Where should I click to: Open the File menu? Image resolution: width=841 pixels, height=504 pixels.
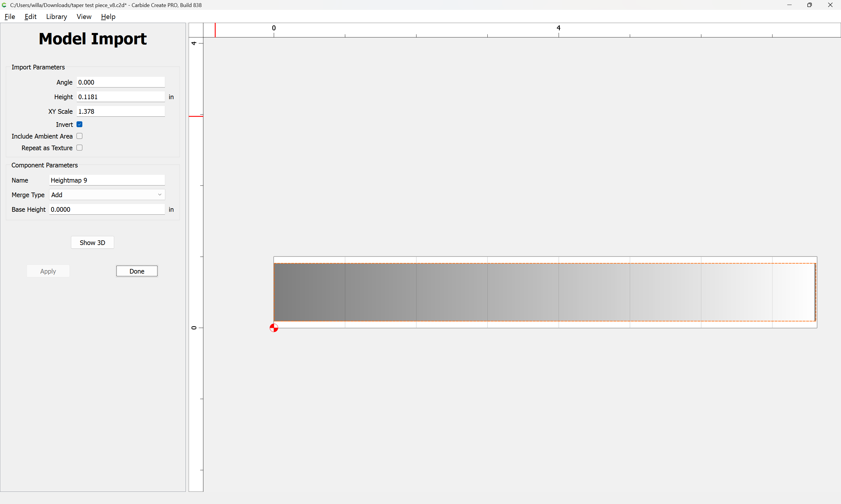click(10, 17)
